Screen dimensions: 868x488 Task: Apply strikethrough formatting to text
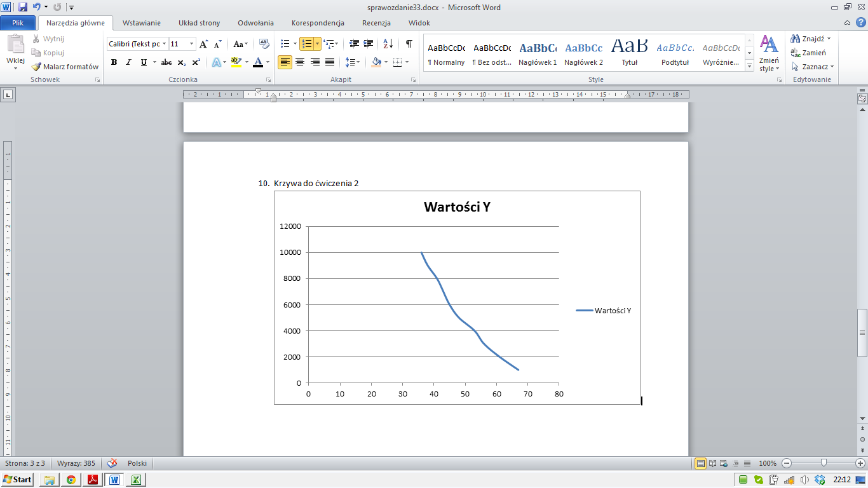166,62
